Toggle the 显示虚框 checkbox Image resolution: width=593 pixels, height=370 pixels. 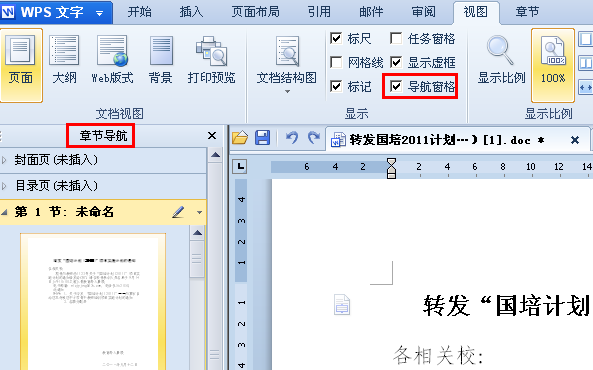click(x=396, y=62)
